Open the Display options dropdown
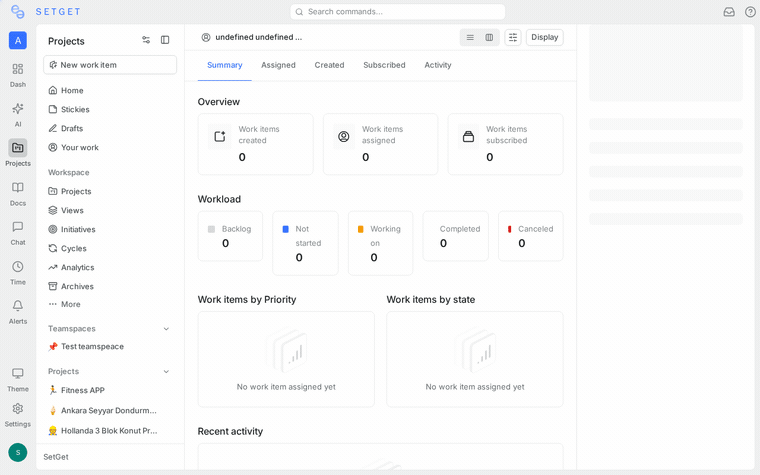 point(544,37)
